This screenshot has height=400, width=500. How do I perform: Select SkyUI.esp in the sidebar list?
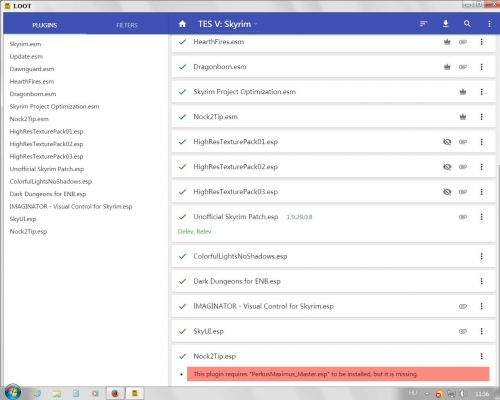click(23, 219)
